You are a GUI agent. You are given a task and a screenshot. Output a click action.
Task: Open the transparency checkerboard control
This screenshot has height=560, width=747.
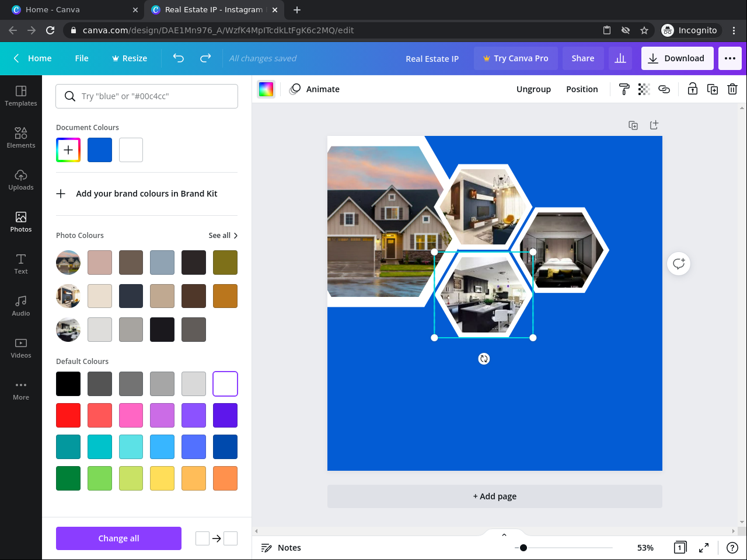[x=644, y=89]
